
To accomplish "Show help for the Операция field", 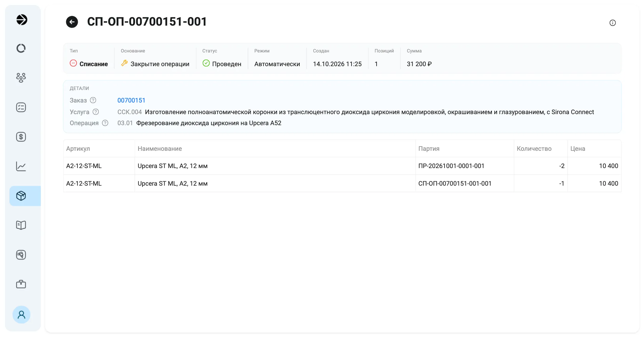I will point(105,123).
